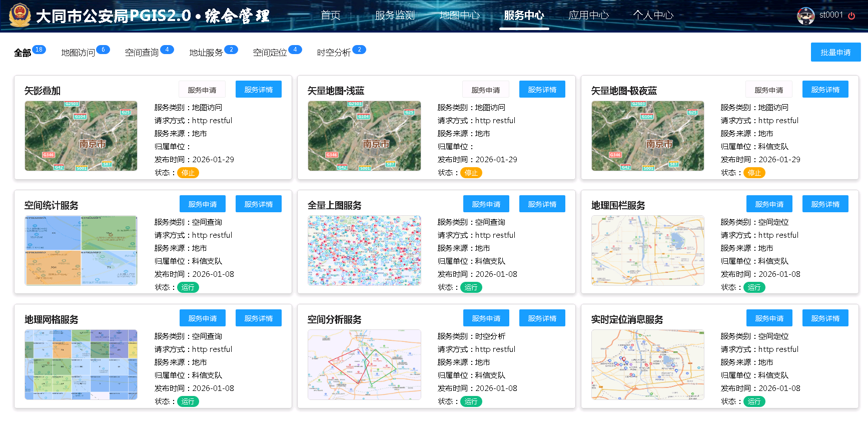Apply via 服务申请 for 空间统计服务
The width and height of the screenshot is (868, 431).
click(x=203, y=204)
